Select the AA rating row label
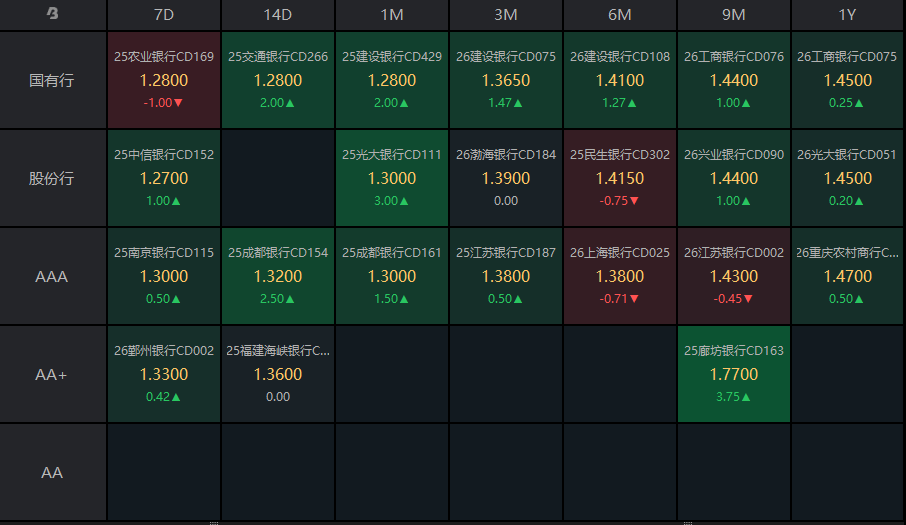Screen dimensions: 906x525 click(53, 472)
